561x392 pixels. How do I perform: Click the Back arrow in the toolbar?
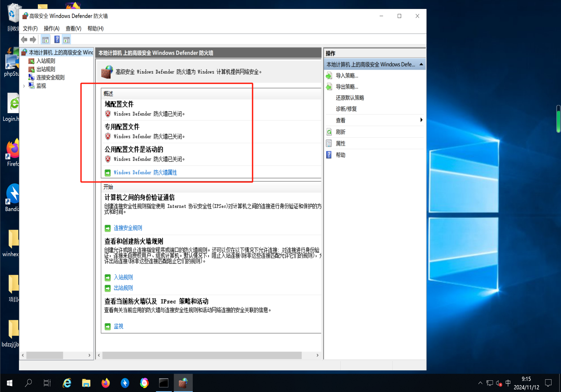pos(24,40)
